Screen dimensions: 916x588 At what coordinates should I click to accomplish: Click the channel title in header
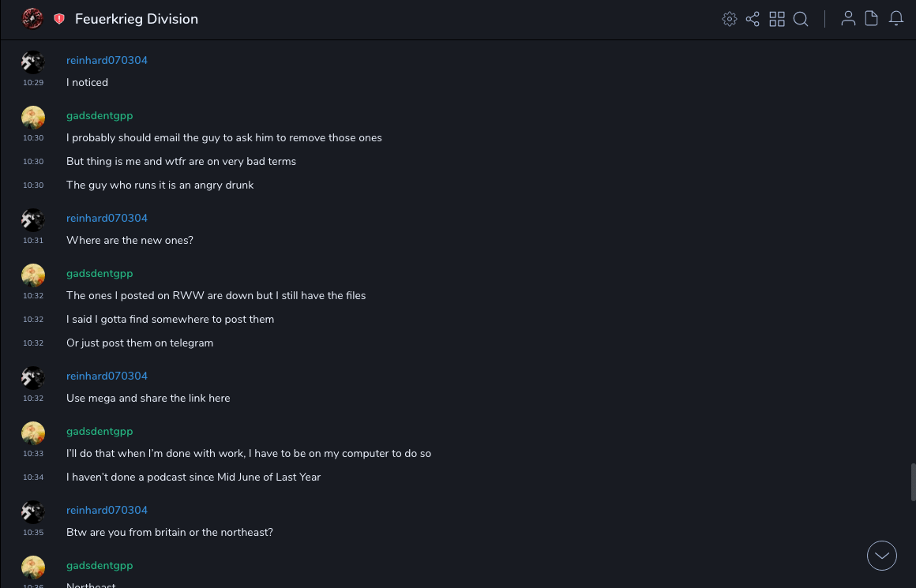pyautogui.click(x=137, y=19)
